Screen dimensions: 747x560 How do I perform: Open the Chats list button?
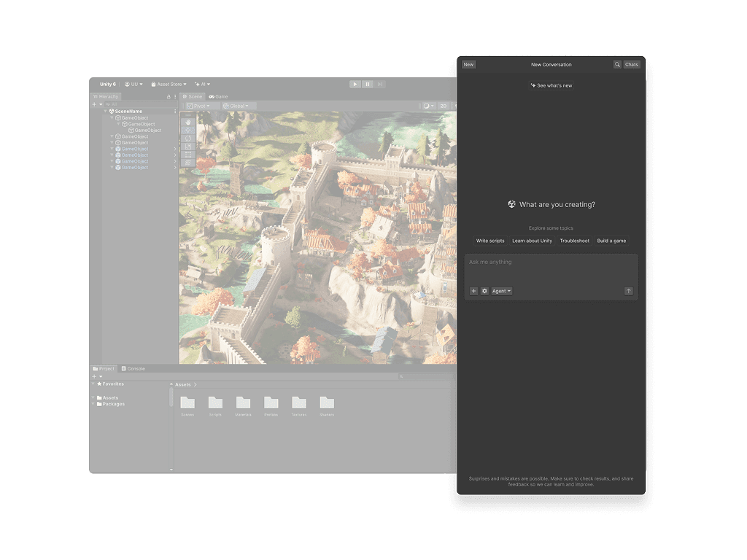pos(632,64)
